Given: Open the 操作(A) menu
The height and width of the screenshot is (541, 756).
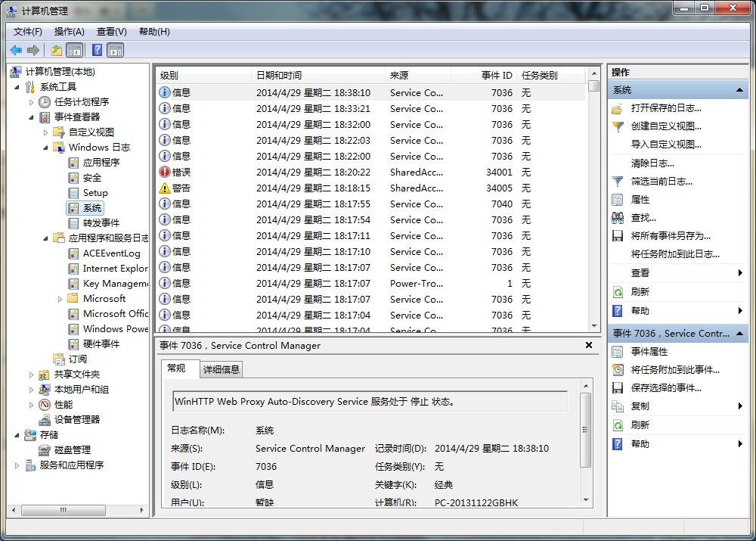Looking at the screenshot, I should pos(69,31).
